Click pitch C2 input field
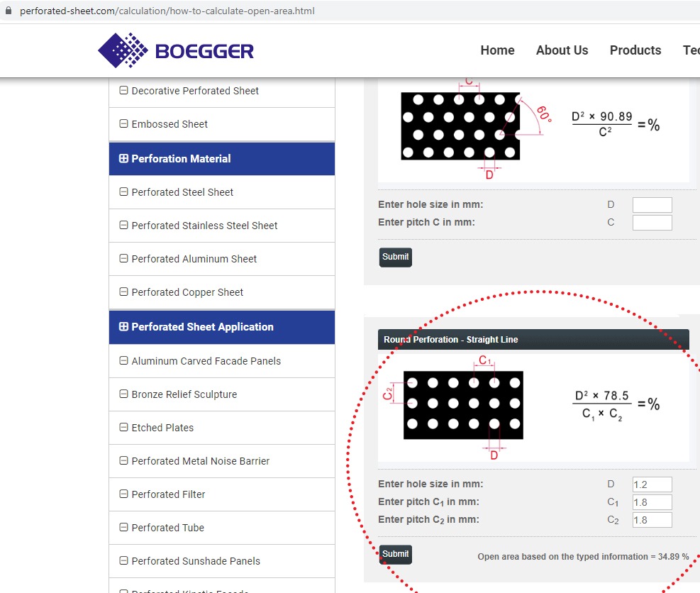700x593 pixels. click(652, 520)
